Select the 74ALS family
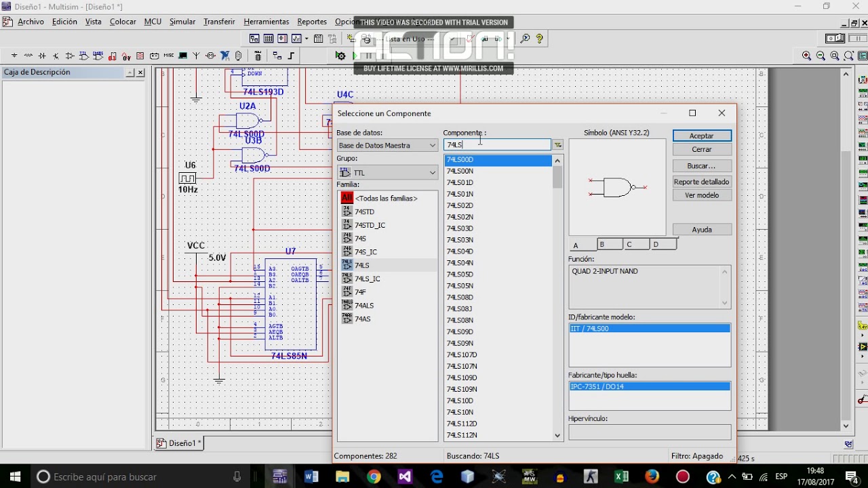The width and height of the screenshot is (868, 488). (x=364, y=305)
